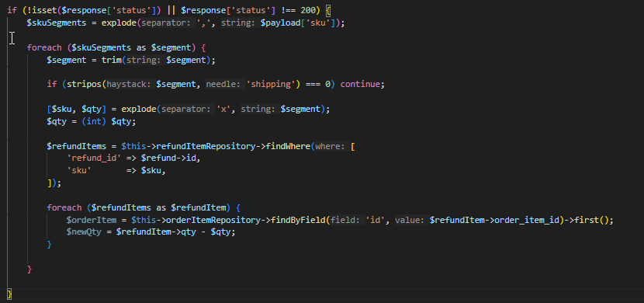Place cursor on the $skuSegments variable declaration

[x=57, y=23]
